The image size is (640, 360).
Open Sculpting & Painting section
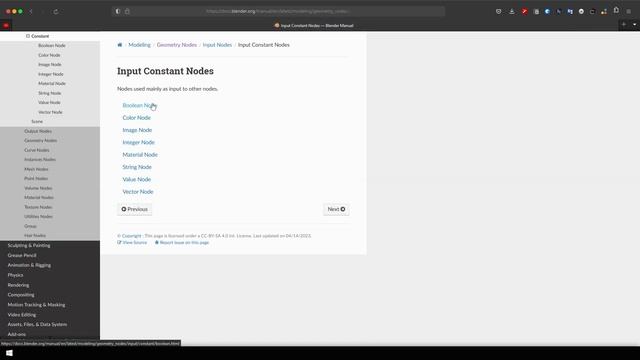[29, 245]
